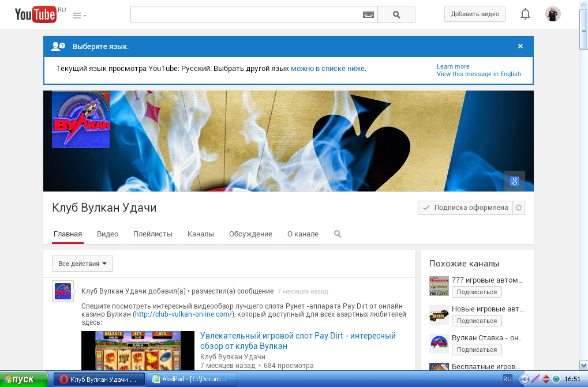Image resolution: width=588 pixels, height=387 pixels.
Task: Open the 'Увлекательный игровой слот Pay Dirt' title
Action: point(298,341)
